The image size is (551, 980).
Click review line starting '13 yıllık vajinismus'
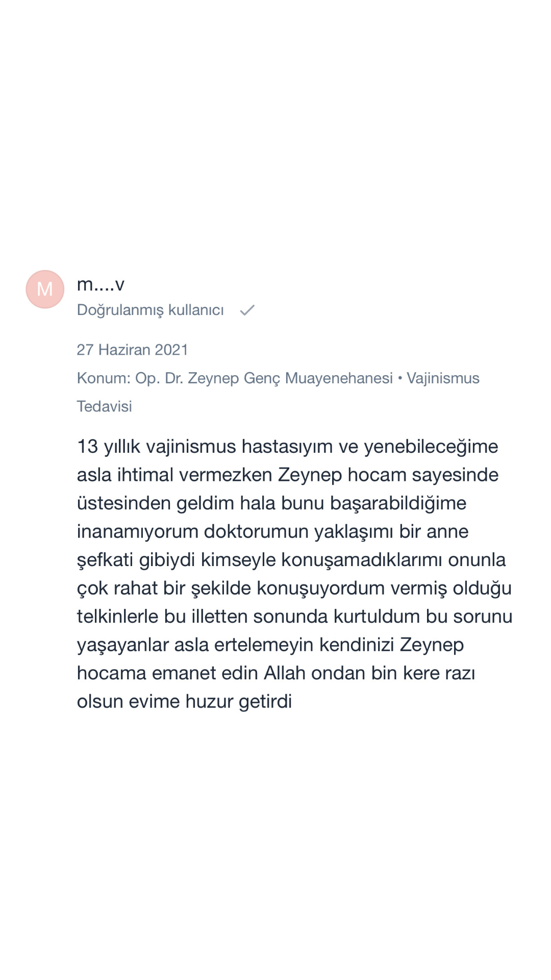[x=287, y=447]
